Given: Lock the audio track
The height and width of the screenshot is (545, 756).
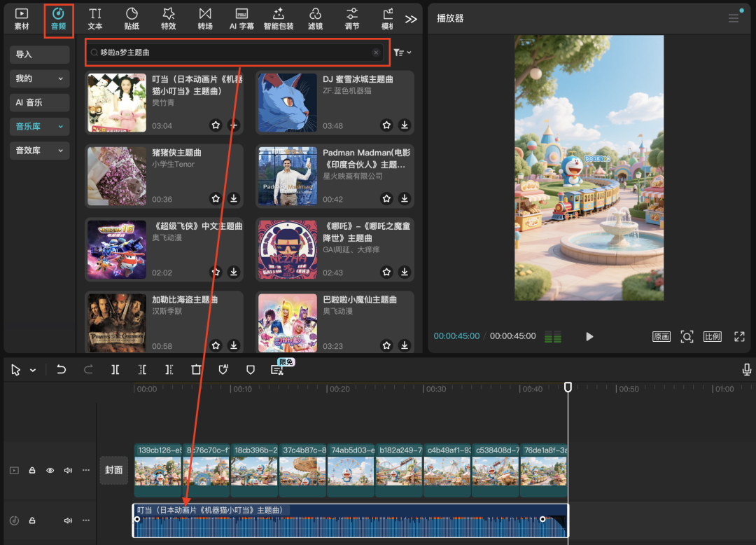Looking at the screenshot, I should 32,520.
